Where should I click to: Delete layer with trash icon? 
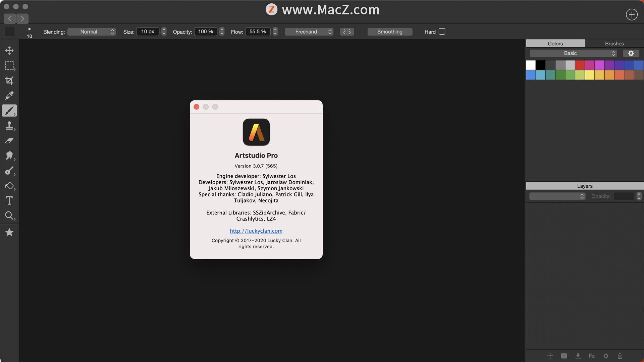(620, 356)
